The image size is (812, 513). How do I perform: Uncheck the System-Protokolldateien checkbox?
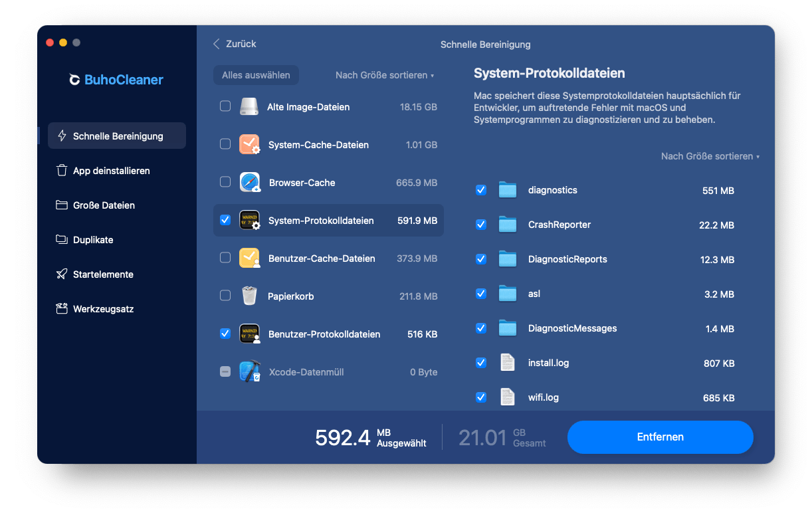tap(225, 220)
